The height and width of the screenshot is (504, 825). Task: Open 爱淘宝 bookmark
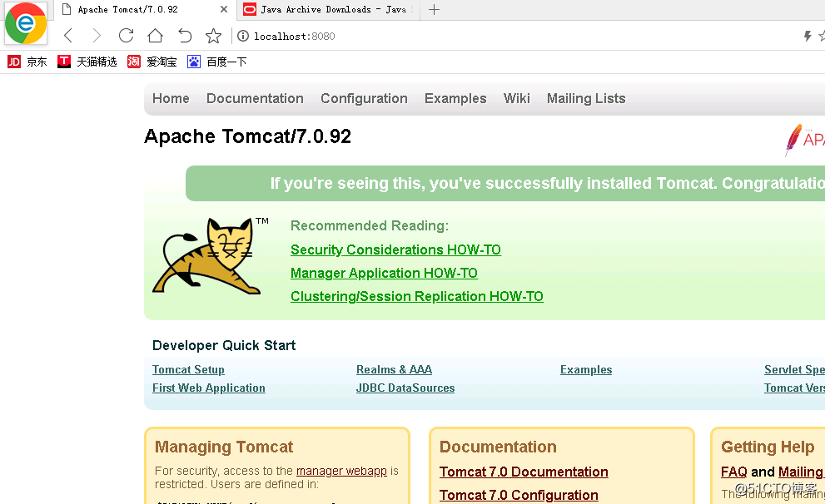point(152,62)
